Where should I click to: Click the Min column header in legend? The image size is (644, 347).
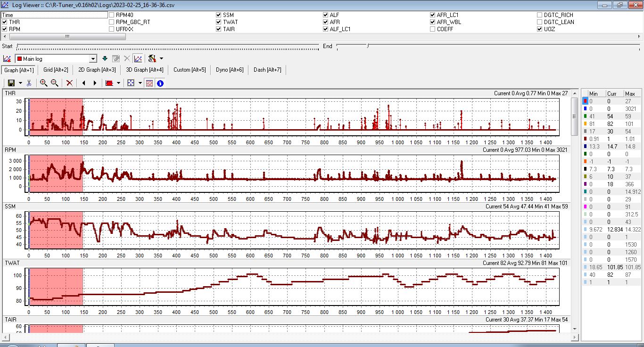point(597,93)
